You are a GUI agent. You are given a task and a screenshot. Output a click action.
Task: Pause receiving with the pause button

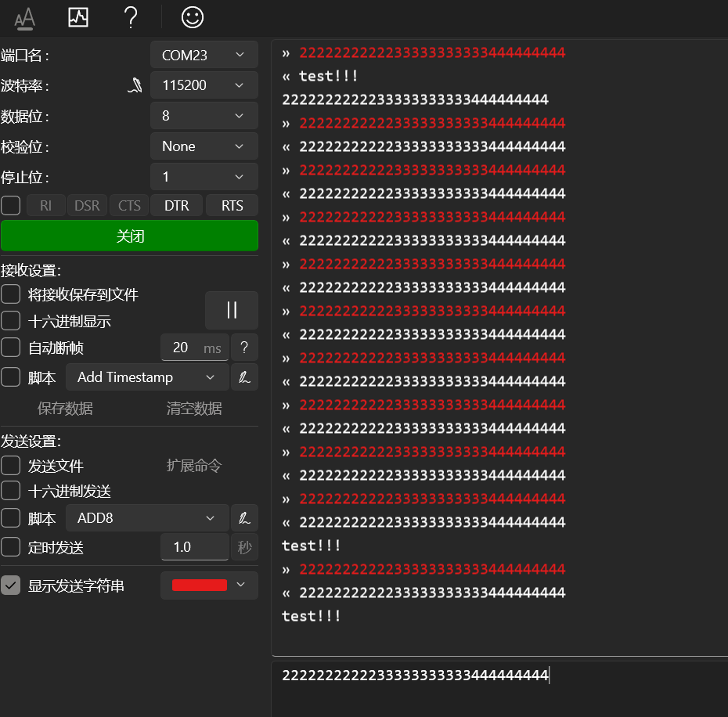(232, 310)
